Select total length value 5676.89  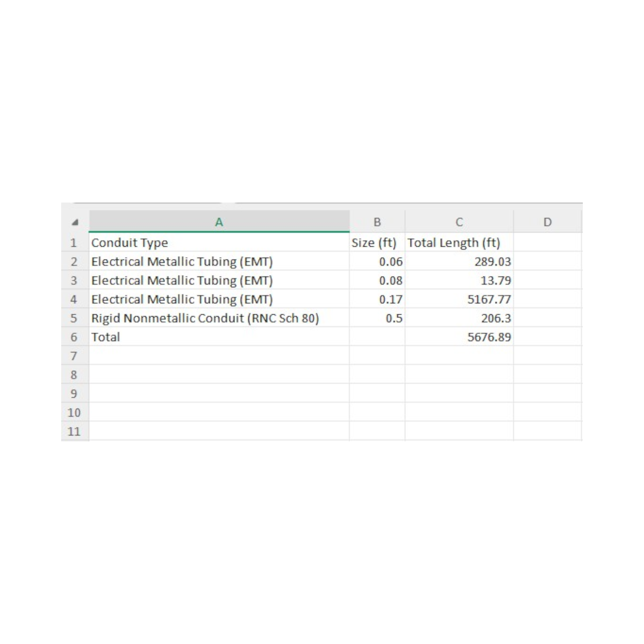pos(459,337)
